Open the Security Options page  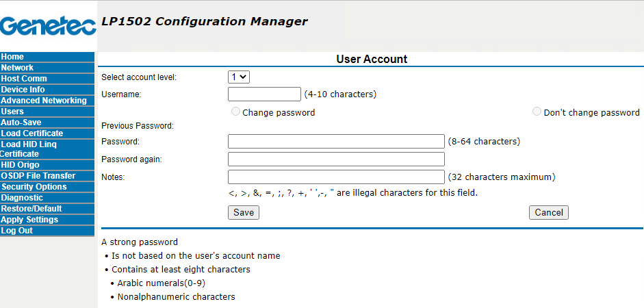[x=47, y=187]
